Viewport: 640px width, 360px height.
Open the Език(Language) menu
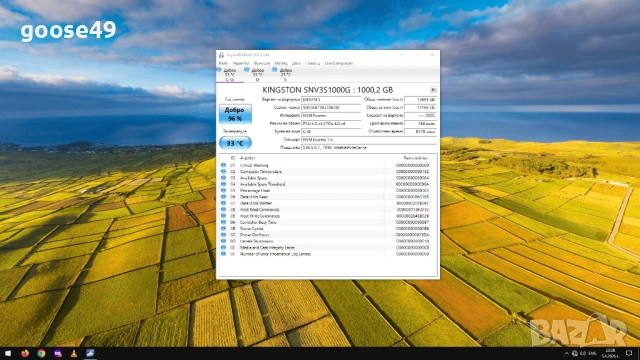point(338,63)
